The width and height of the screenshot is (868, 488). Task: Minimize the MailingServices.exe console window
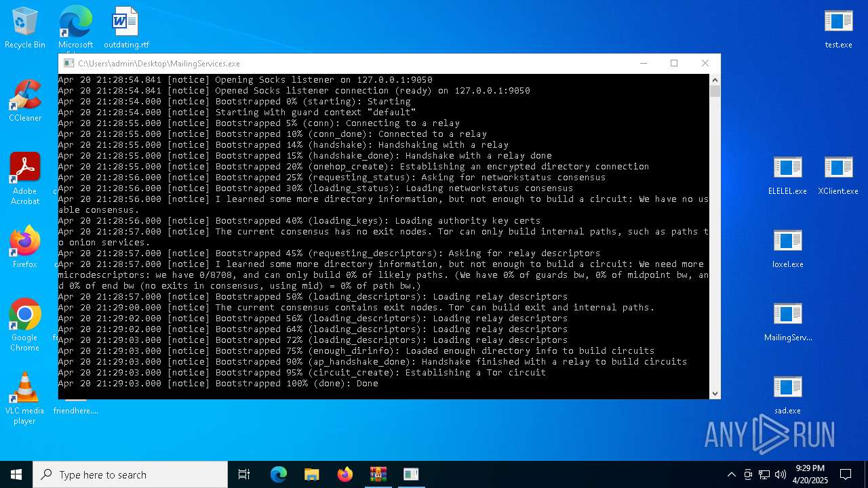tap(643, 63)
